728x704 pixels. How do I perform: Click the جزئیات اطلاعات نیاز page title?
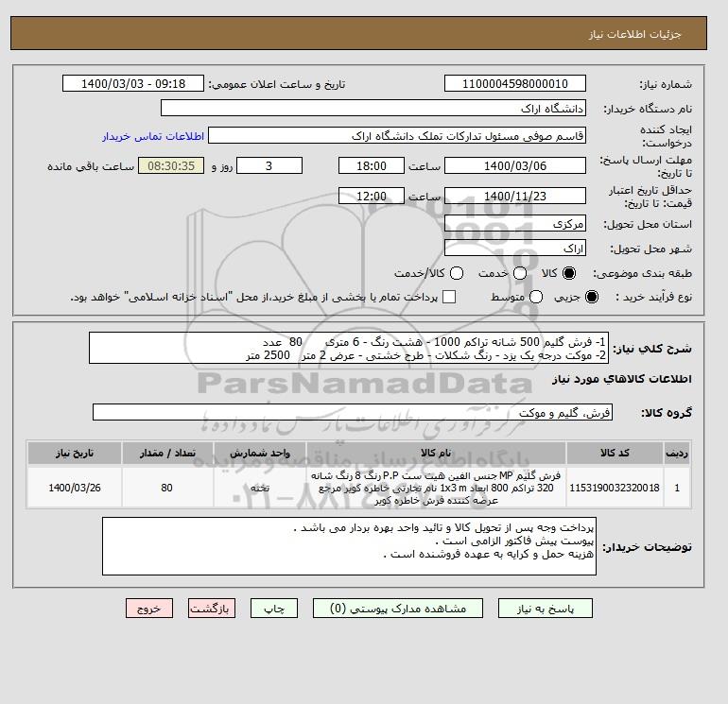(x=634, y=34)
